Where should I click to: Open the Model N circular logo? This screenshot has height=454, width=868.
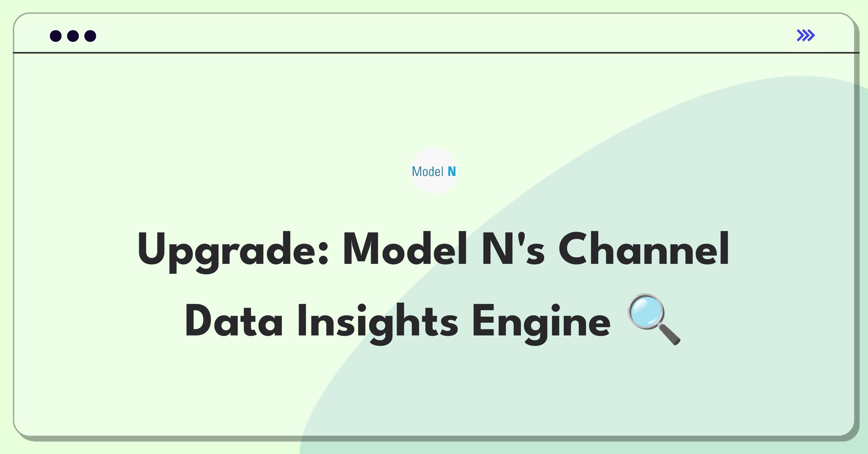(x=434, y=171)
